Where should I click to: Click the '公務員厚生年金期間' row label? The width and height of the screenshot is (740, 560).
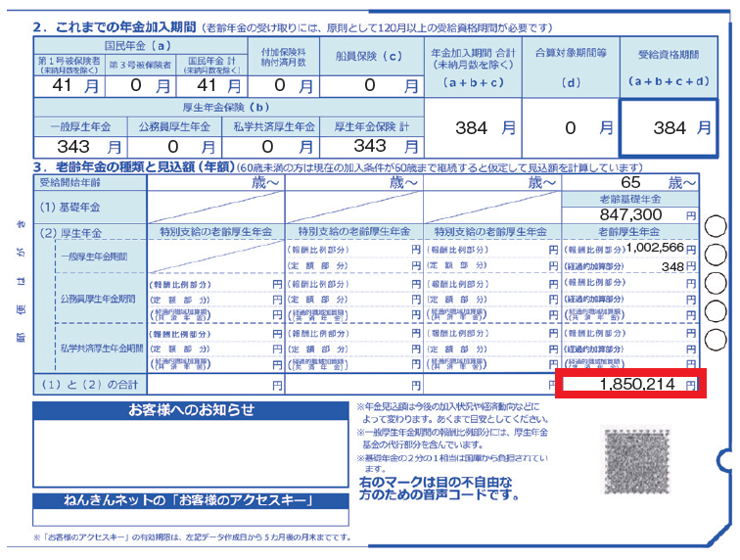(x=98, y=299)
